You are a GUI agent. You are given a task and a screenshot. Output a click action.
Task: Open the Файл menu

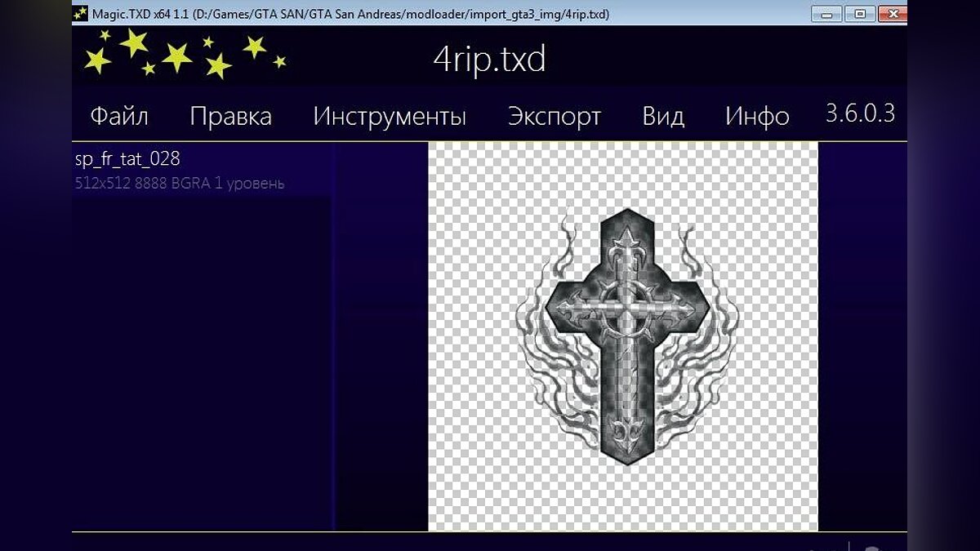[x=119, y=116]
